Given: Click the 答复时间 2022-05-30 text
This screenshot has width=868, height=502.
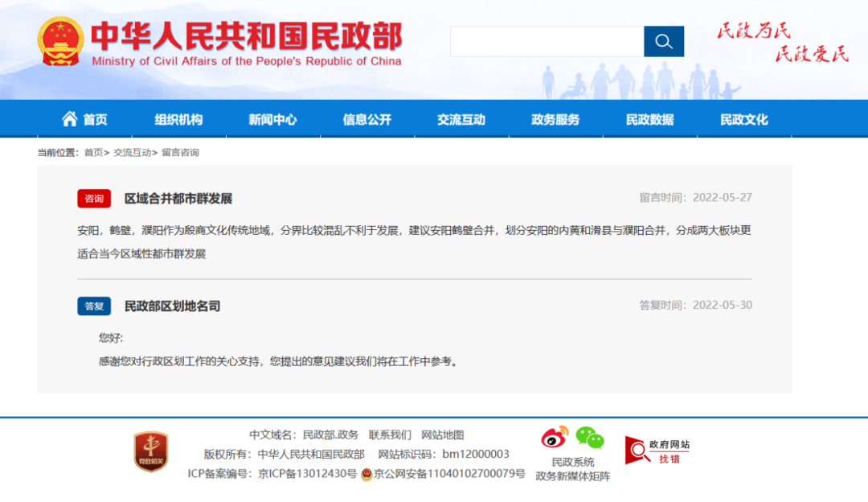Looking at the screenshot, I should (696, 305).
